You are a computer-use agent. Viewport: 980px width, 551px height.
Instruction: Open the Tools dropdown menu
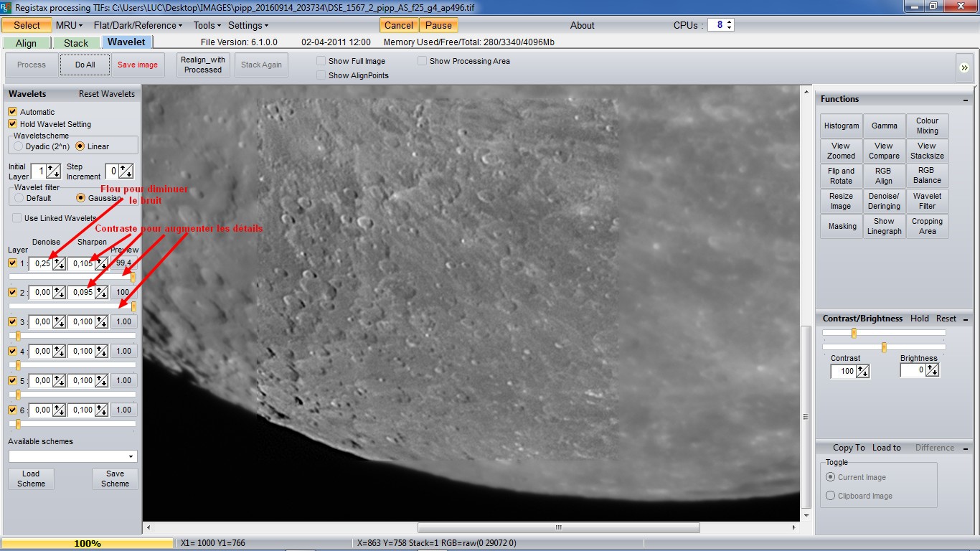tap(207, 25)
